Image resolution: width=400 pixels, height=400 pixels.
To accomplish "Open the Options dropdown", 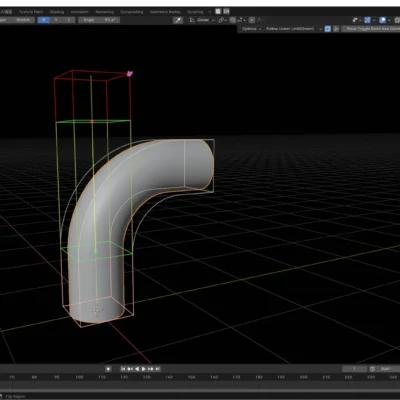I will click(251, 29).
